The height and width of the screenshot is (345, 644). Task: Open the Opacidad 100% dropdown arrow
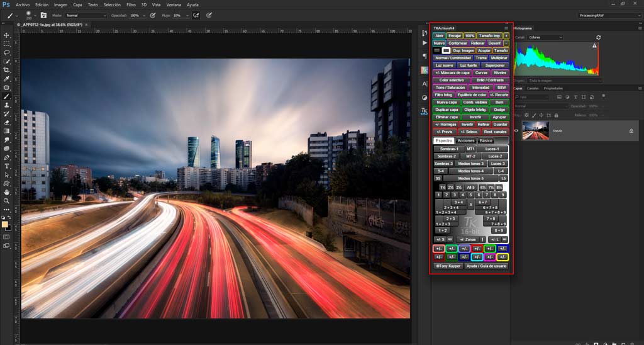[143, 15]
